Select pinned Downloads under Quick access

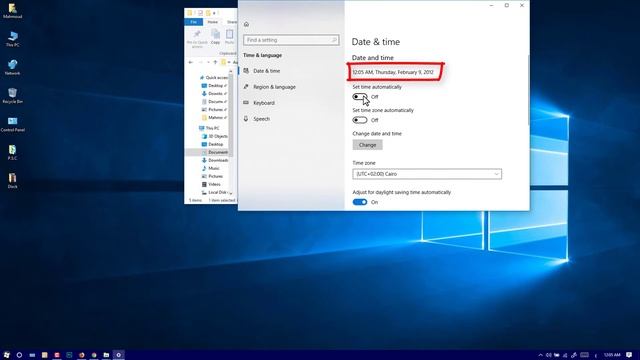[214, 93]
